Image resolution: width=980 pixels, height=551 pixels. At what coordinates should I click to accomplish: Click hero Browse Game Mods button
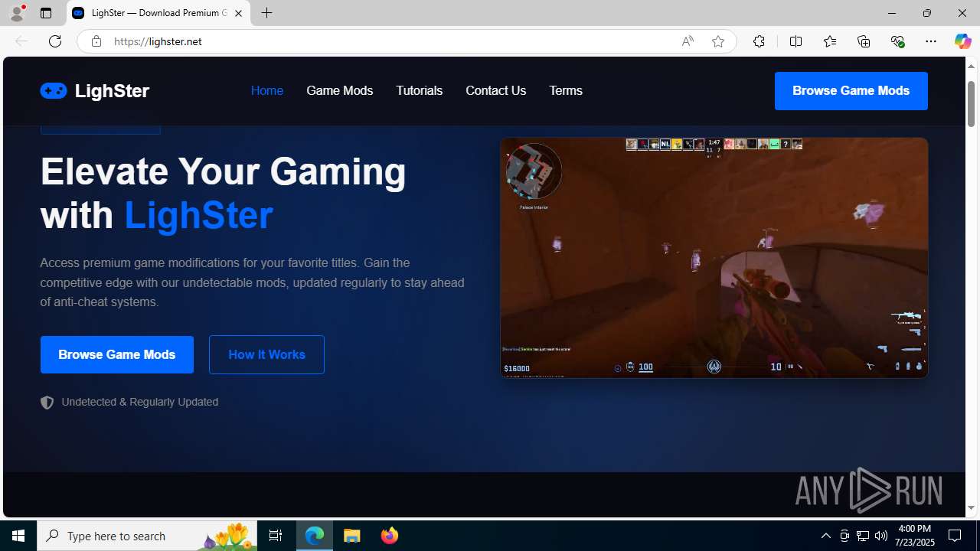click(117, 354)
